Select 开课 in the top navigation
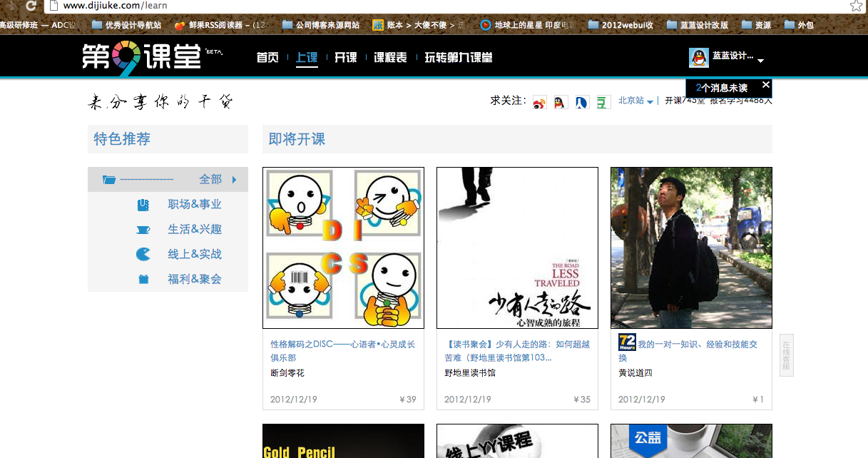Viewport: 868px width, 458px height. click(345, 58)
